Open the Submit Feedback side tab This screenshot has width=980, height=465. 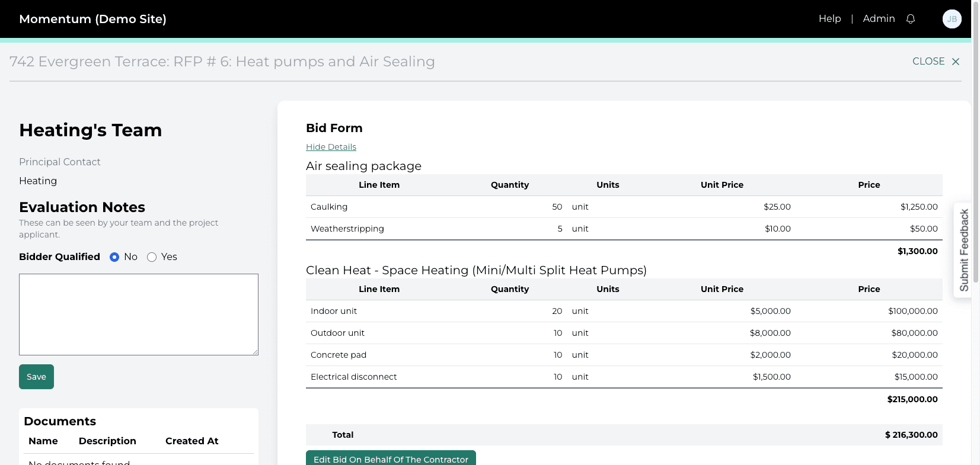(x=963, y=250)
